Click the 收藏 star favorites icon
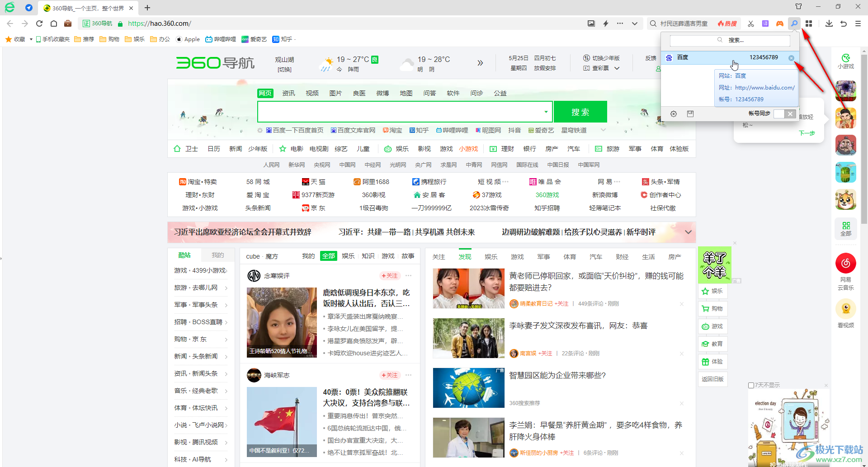 click(x=8, y=39)
